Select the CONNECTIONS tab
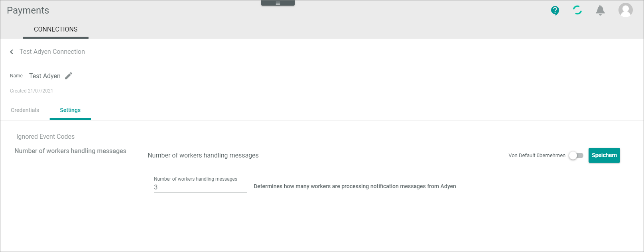This screenshot has height=252, width=644. point(55,30)
